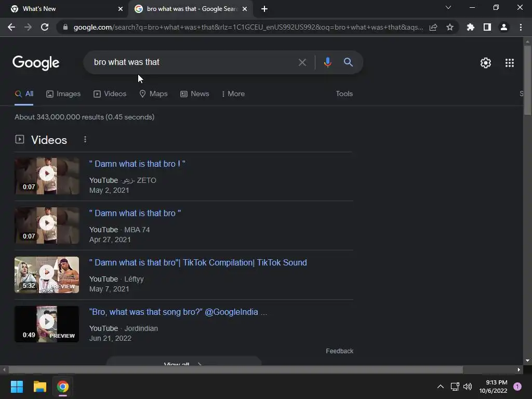Play the MBA 74 video thumbnail
The image size is (532, 399).
click(47, 225)
